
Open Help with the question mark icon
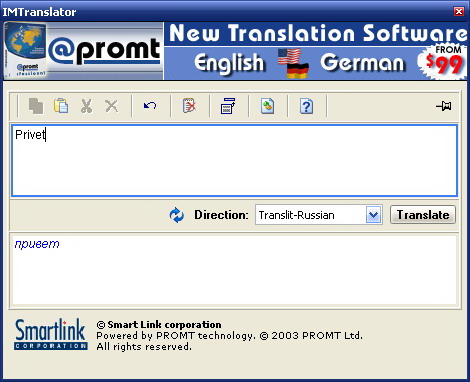pos(306,106)
